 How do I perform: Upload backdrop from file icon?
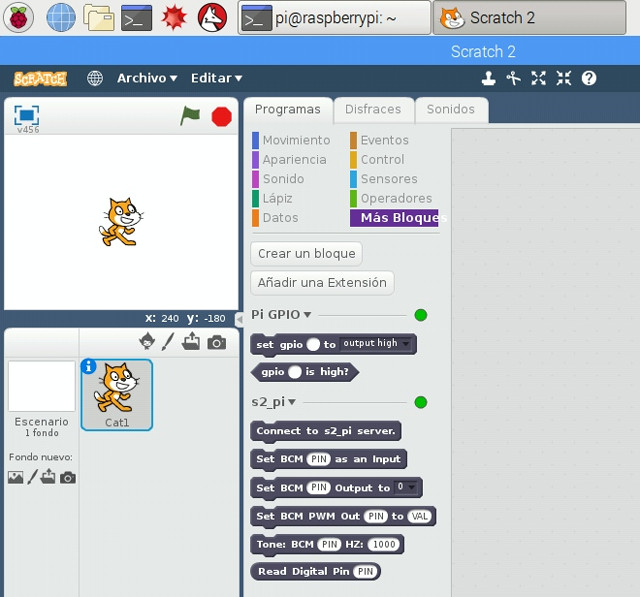[x=48, y=476]
